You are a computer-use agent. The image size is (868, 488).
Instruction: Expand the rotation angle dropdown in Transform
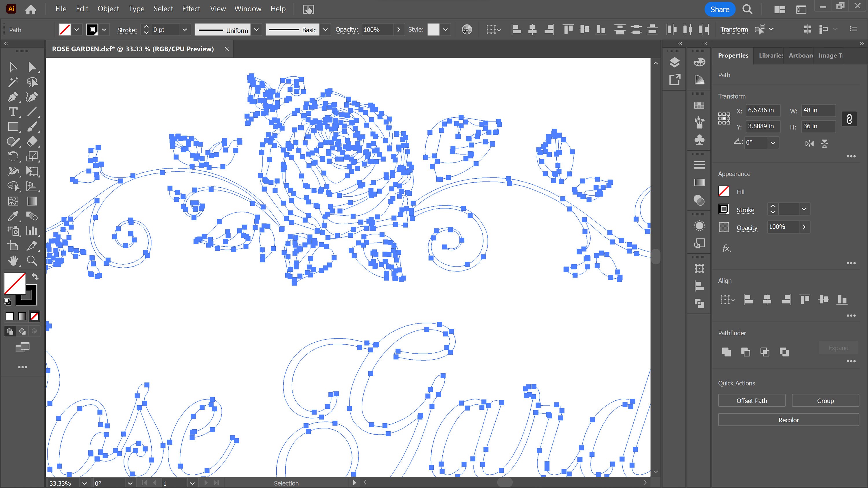(773, 143)
